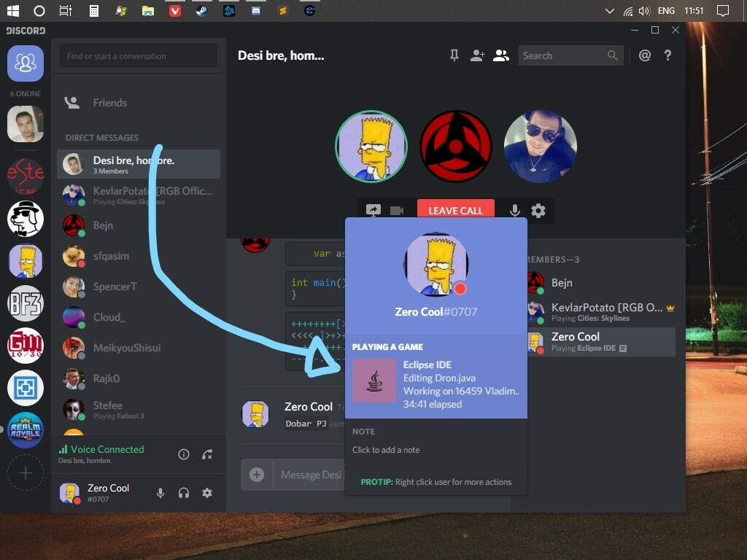Open the BF3 server icon
Screen dimensions: 747x560
pos(26,303)
